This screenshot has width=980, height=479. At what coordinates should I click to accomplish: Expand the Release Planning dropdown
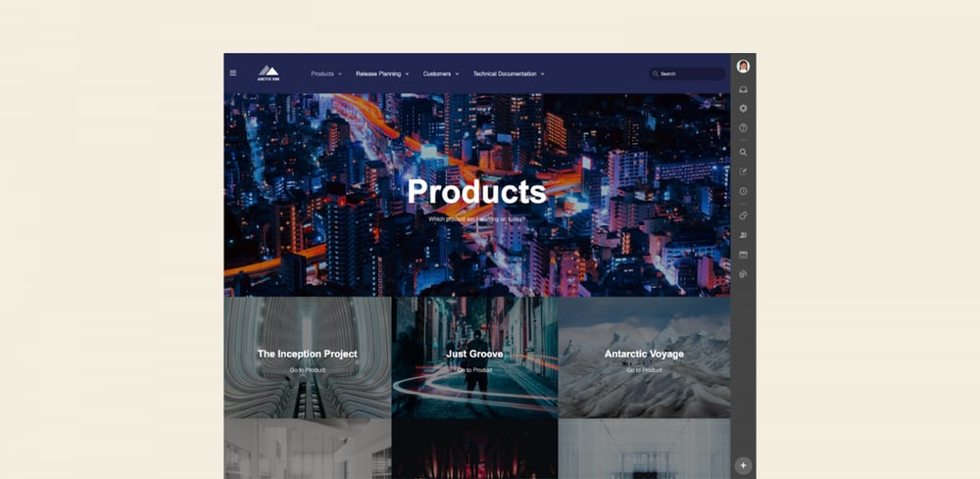click(382, 73)
